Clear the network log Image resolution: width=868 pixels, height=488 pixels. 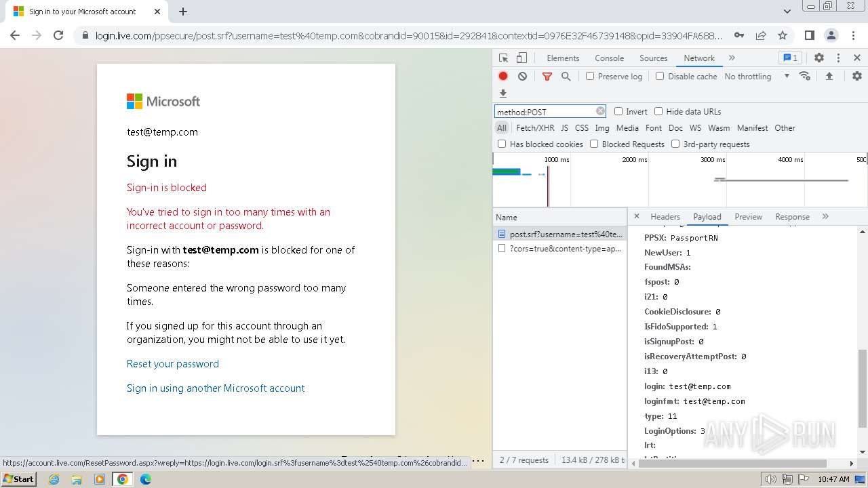522,77
